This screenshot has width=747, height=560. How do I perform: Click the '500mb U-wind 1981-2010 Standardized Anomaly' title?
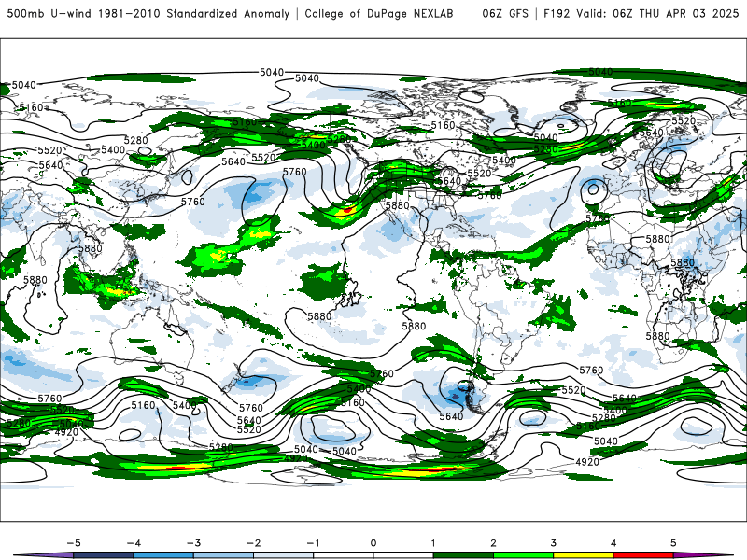[x=148, y=13]
